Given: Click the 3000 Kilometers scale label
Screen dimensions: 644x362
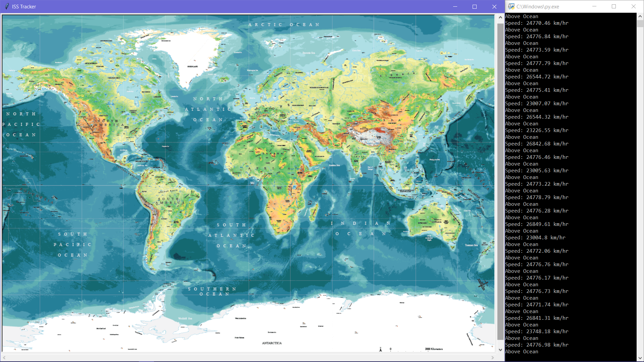Looking at the screenshot, I should point(434,349).
